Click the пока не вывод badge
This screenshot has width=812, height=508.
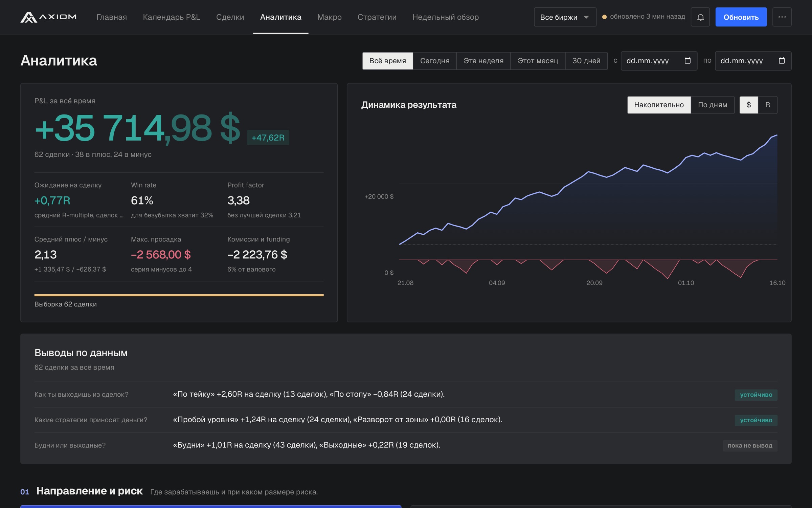pos(750,446)
